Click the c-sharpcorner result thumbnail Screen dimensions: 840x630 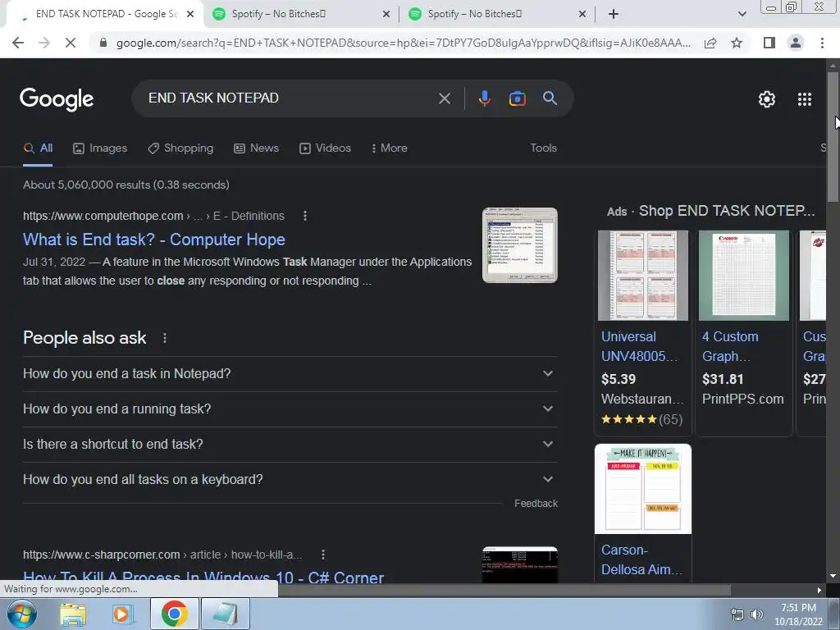coord(519,564)
